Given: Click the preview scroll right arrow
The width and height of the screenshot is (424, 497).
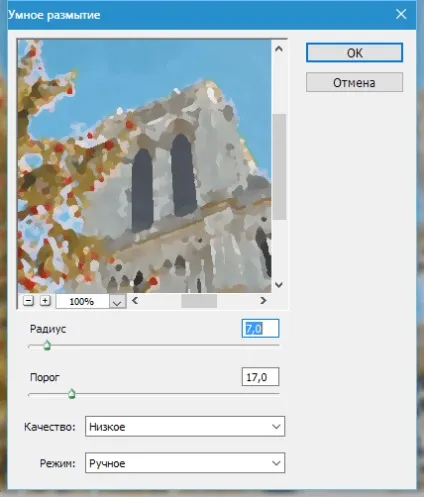Looking at the screenshot, I should (263, 301).
